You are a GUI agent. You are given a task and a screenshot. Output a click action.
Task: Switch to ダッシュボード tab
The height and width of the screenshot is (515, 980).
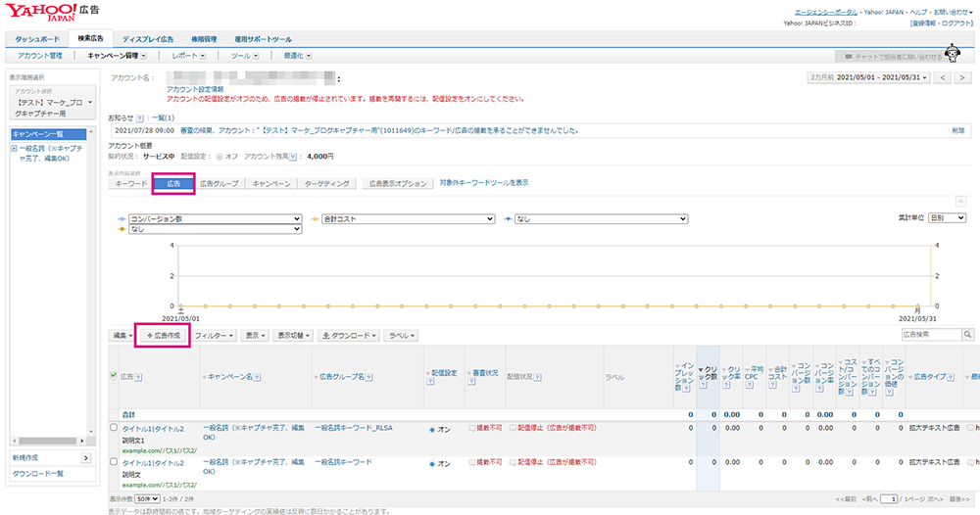(37, 39)
